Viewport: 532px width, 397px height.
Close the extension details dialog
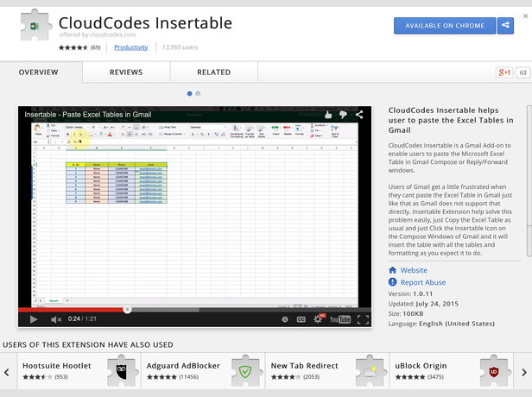click(526, 16)
